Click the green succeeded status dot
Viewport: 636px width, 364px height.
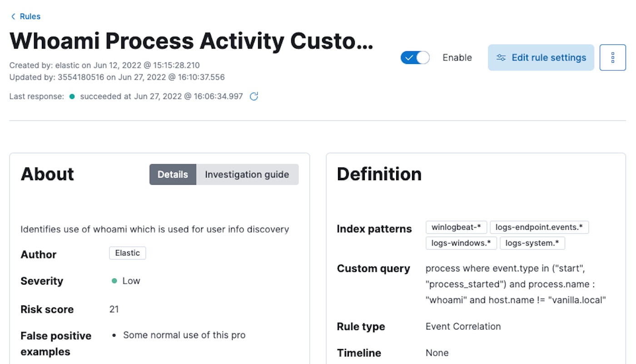72,96
